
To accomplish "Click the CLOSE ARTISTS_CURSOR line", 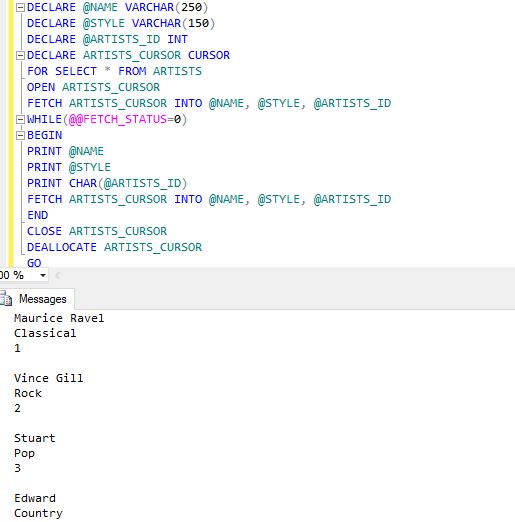I will tap(97, 231).
